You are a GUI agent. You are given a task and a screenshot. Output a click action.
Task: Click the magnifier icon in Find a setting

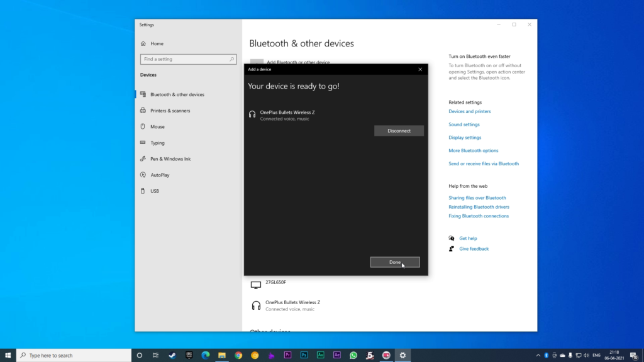[x=231, y=59]
